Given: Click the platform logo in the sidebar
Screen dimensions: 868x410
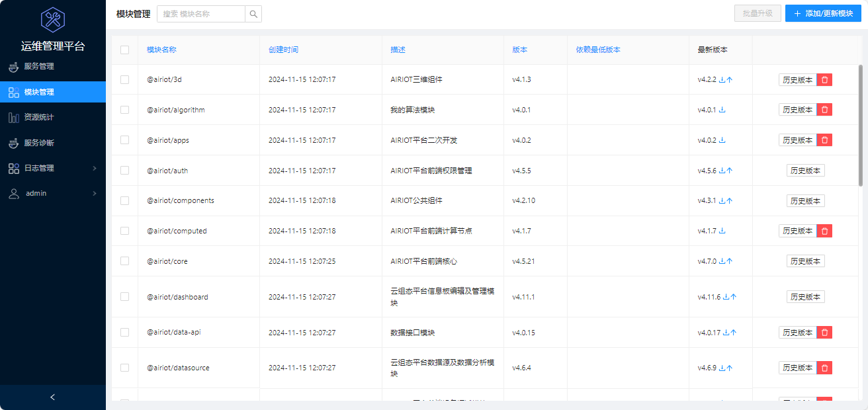Looking at the screenshot, I should (x=52, y=20).
